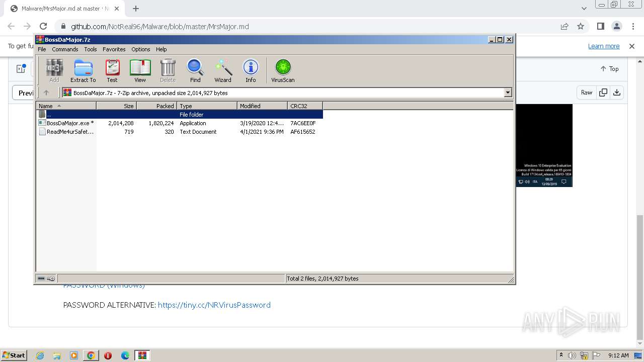Bookmark this page star icon

pos(581,26)
